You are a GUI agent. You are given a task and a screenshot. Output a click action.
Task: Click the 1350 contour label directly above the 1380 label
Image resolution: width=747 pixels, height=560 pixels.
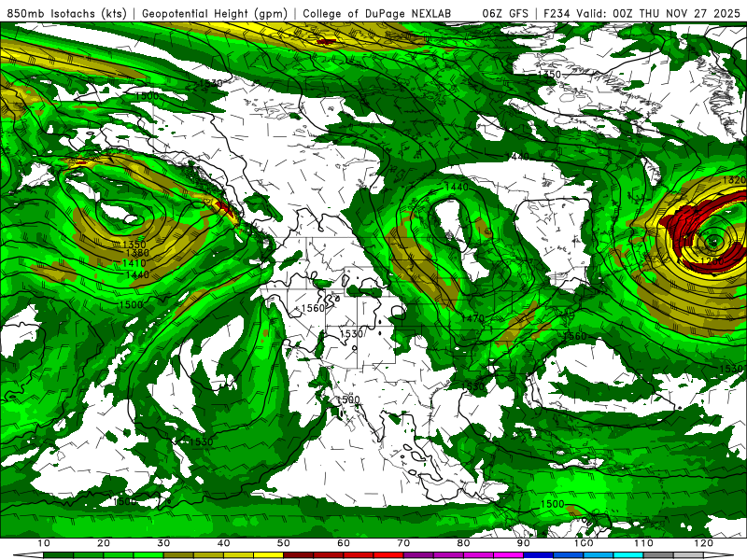tap(134, 245)
